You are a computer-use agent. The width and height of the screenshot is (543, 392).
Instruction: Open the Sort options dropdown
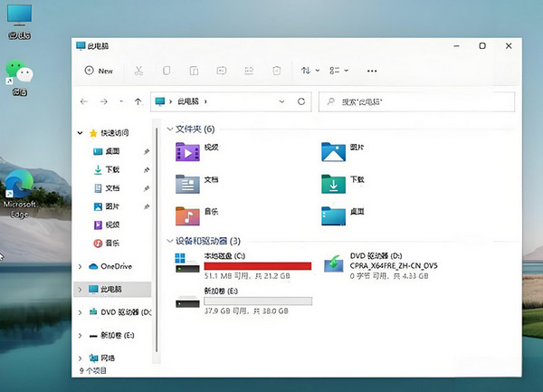[309, 71]
